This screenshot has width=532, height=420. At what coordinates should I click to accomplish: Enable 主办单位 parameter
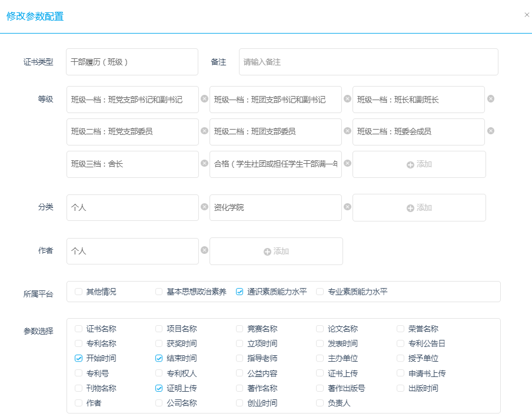320,358
